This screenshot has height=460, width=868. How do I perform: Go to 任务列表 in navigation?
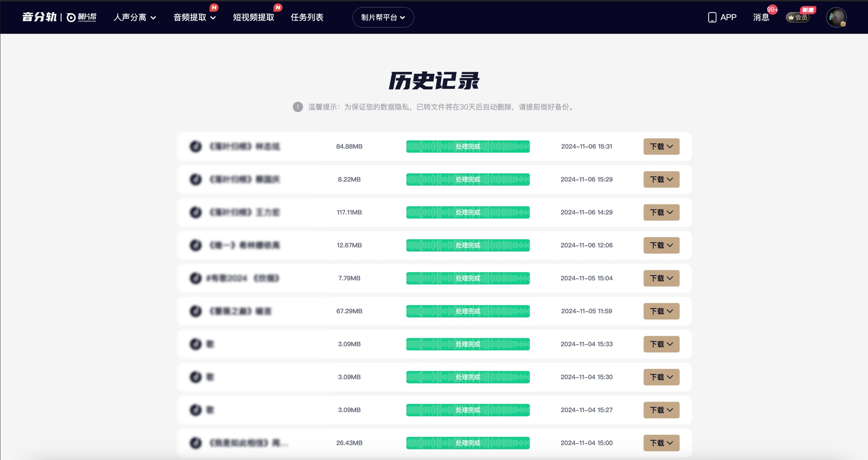click(307, 17)
